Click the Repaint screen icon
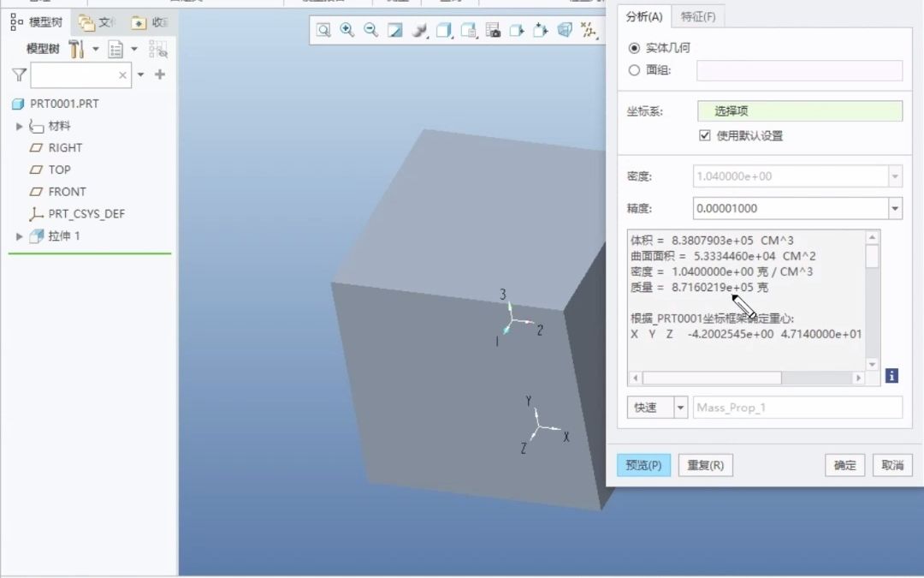The width and height of the screenshot is (924, 578). pos(395,31)
